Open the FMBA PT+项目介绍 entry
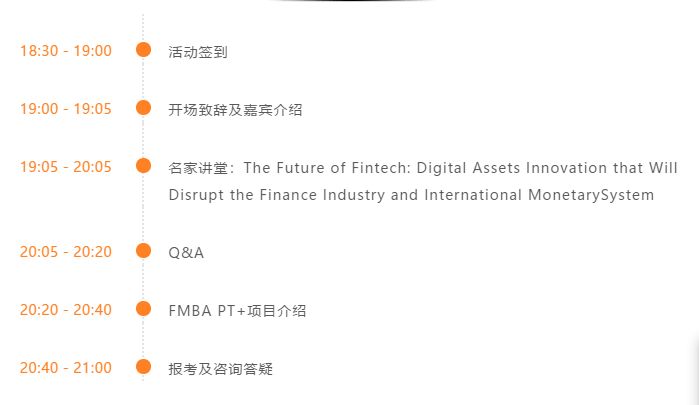 [x=237, y=311]
